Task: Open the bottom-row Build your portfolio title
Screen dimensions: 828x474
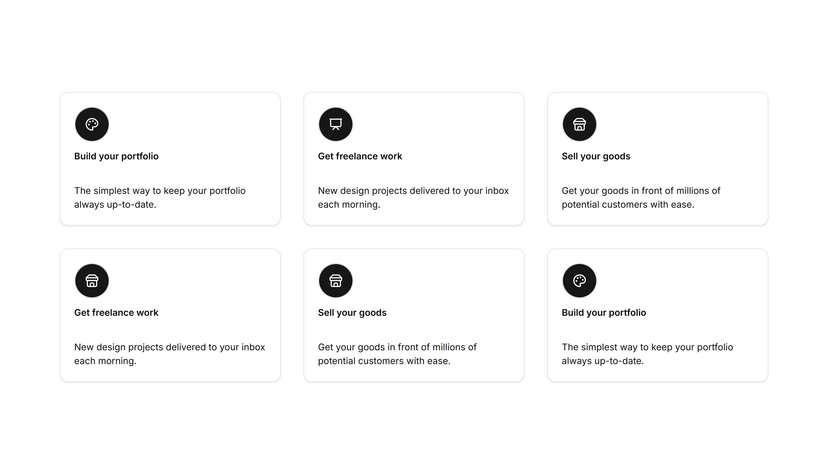Action: [x=604, y=312]
